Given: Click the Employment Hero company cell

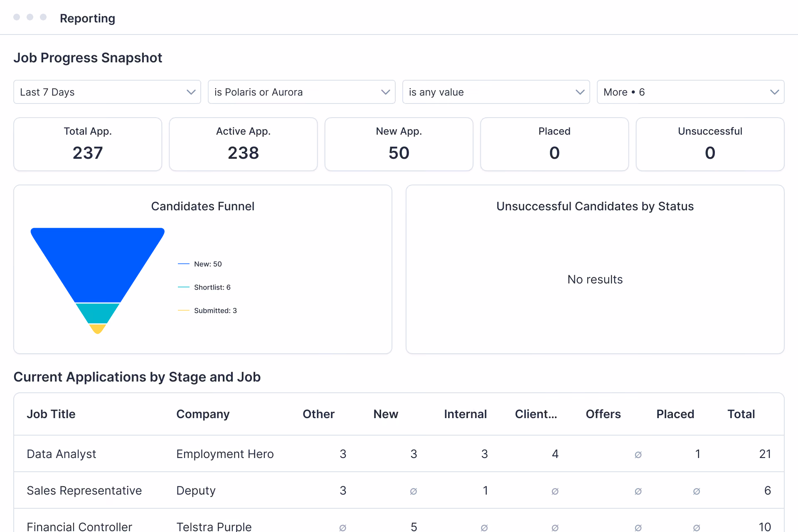Looking at the screenshot, I should point(225,454).
